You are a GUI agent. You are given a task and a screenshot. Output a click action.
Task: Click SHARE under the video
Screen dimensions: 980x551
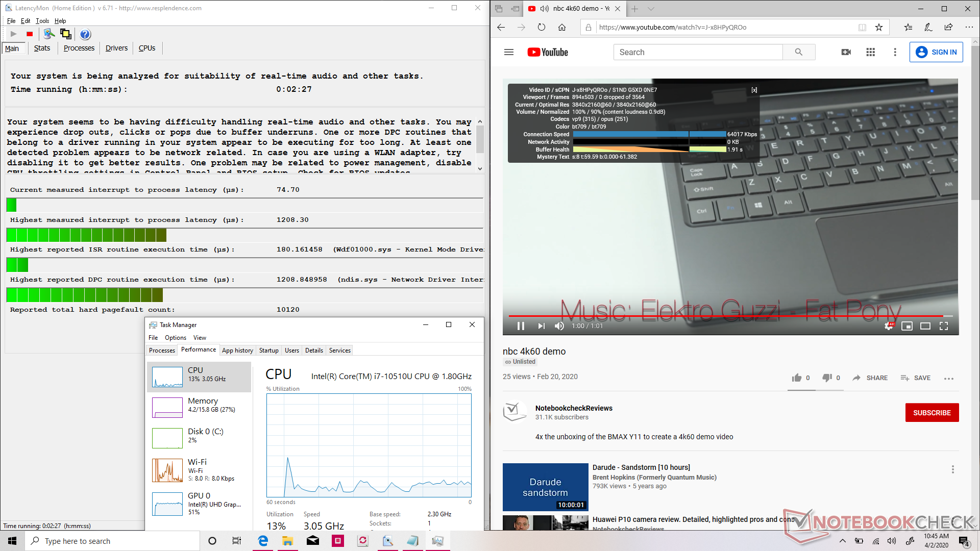[870, 378]
